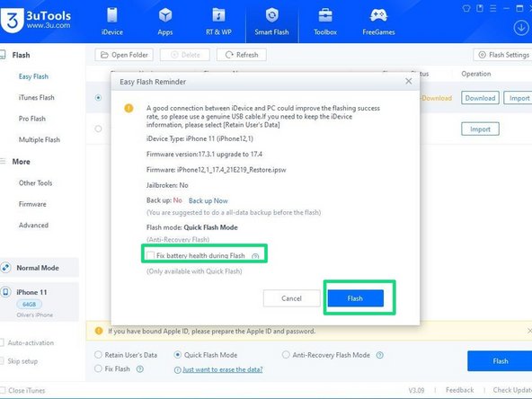Click Flash in the reminder dialog
This screenshot has width=532, height=399.
coord(355,298)
